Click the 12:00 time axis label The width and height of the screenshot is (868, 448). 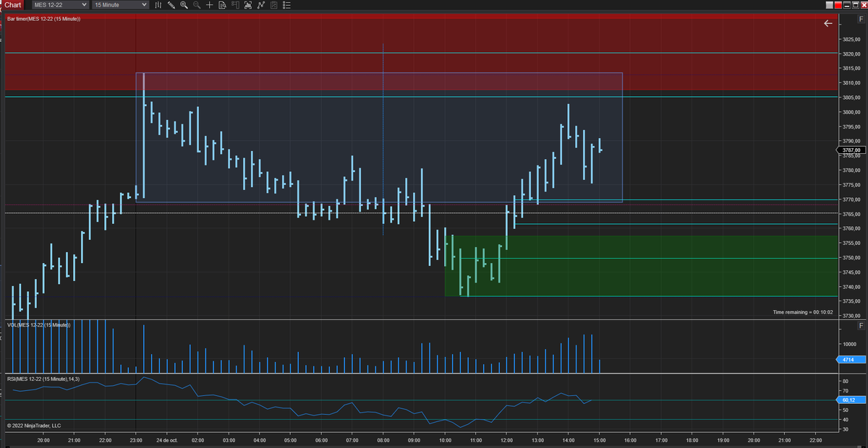506,439
